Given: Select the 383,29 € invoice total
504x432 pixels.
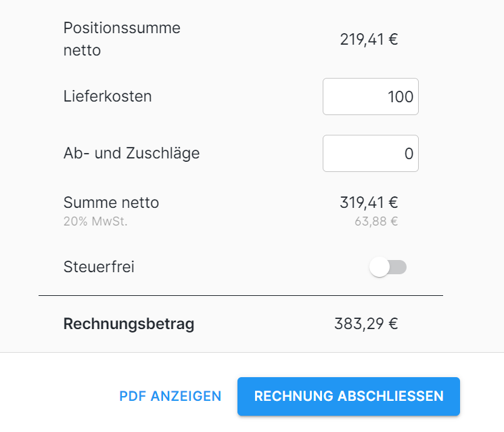Looking at the screenshot, I should [x=366, y=324].
